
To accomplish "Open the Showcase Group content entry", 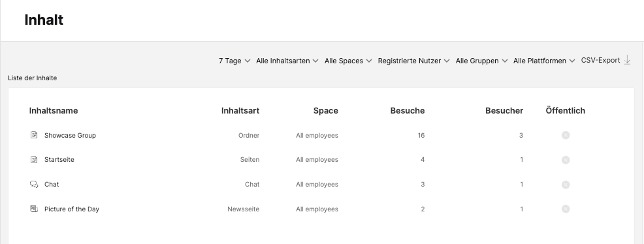I will coord(70,135).
